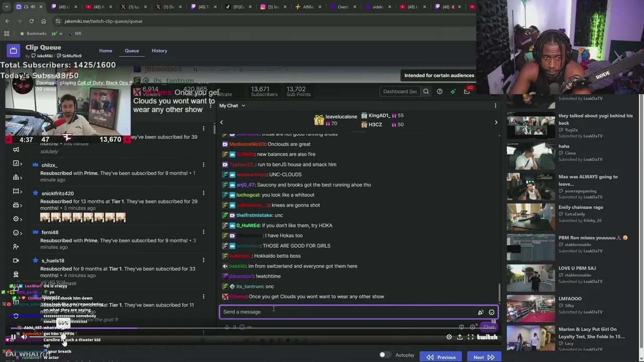Open options menu for s_huels18 resub

(x=203, y=260)
